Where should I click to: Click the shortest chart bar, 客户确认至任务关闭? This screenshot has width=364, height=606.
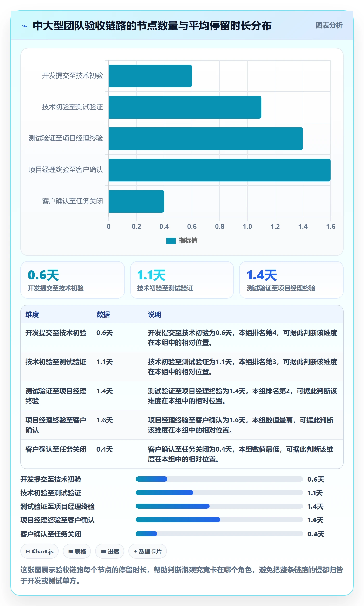(x=136, y=201)
